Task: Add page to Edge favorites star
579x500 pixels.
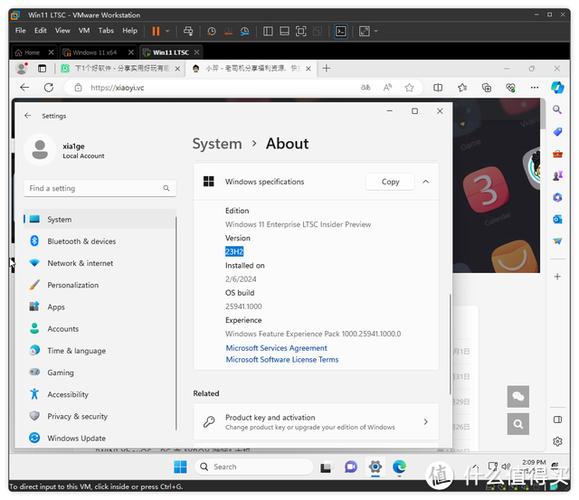Action: (x=409, y=88)
